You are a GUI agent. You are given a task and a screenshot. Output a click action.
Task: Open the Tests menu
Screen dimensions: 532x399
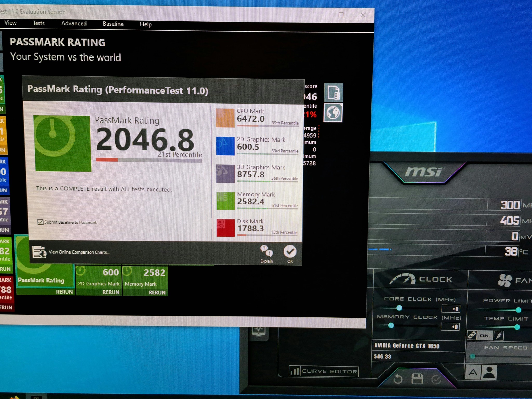pos(39,23)
